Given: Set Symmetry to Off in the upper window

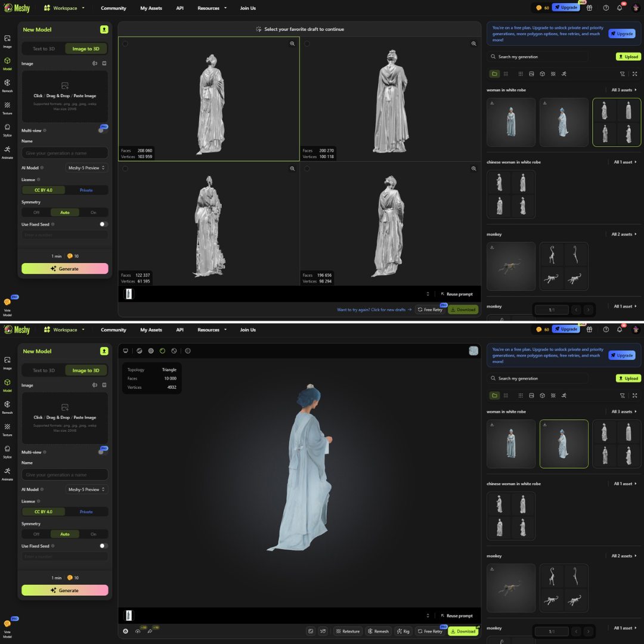Looking at the screenshot, I should pyautogui.click(x=36, y=212).
